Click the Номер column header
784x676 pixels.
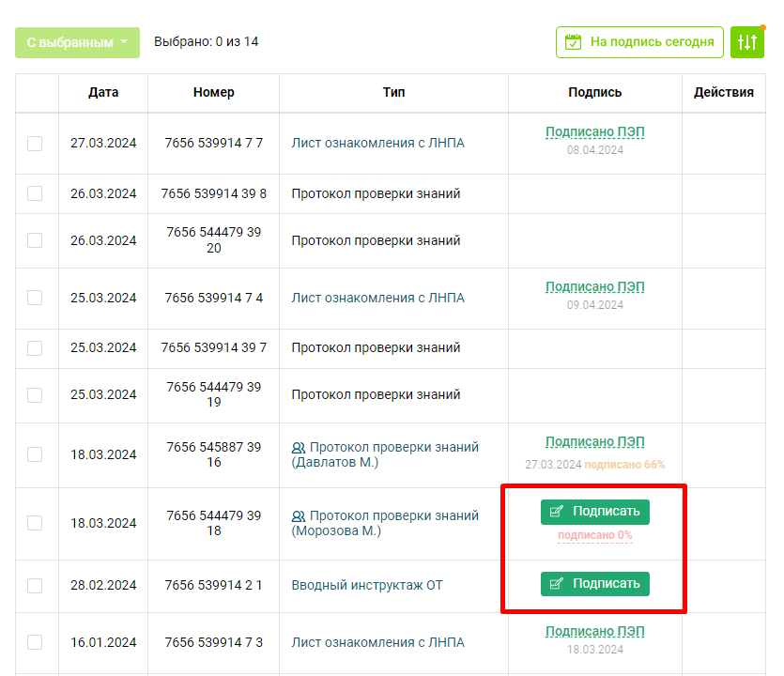tap(214, 93)
